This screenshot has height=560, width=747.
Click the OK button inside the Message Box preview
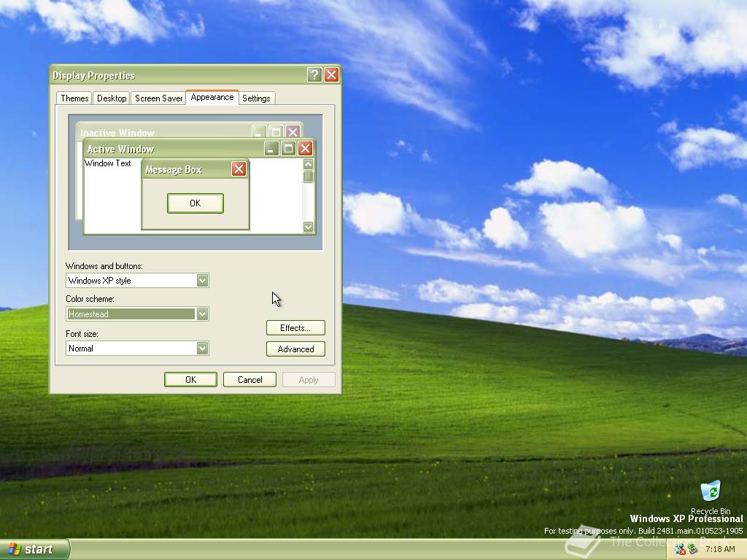tap(196, 203)
